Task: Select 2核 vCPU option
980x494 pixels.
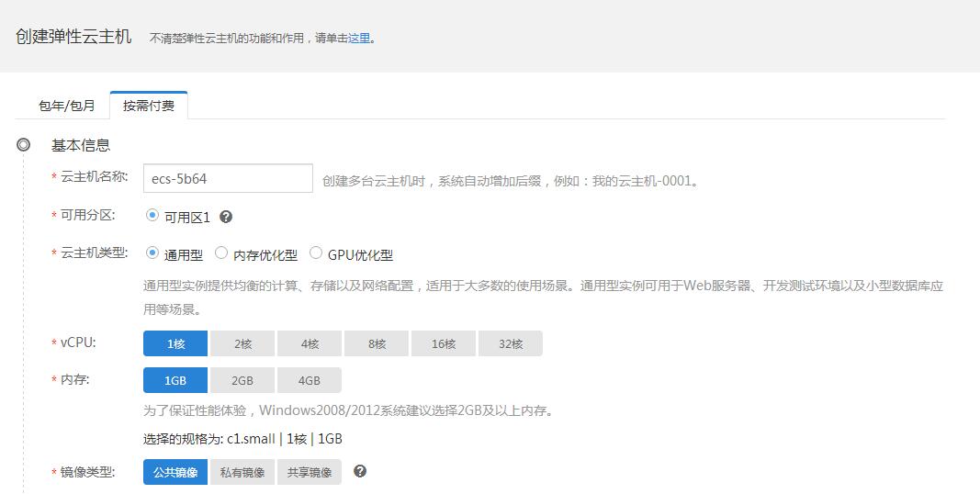Action: 242,343
